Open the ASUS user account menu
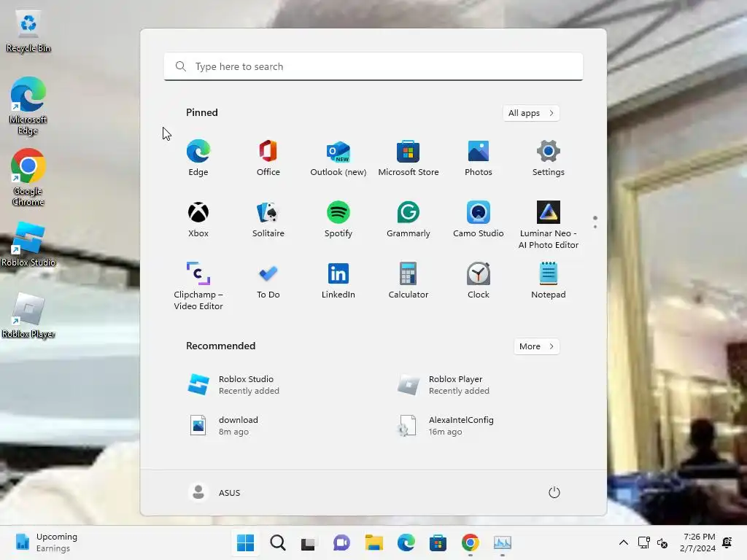 coord(214,492)
